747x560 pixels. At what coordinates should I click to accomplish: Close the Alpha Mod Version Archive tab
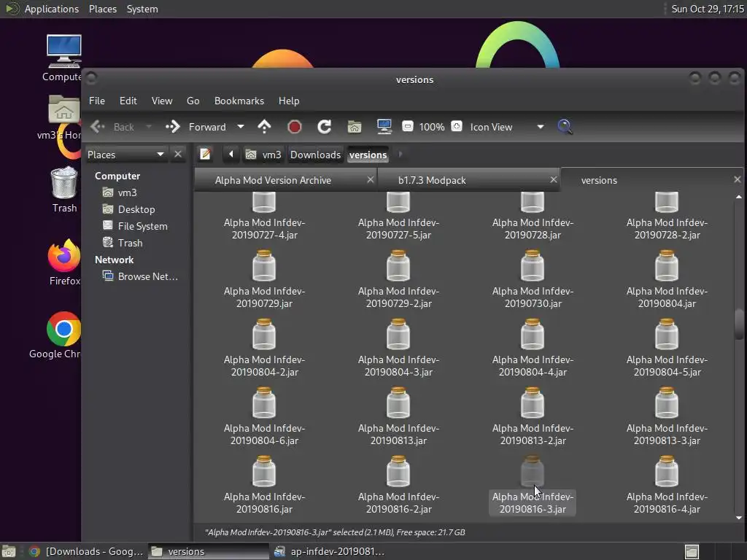pyautogui.click(x=370, y=179)
